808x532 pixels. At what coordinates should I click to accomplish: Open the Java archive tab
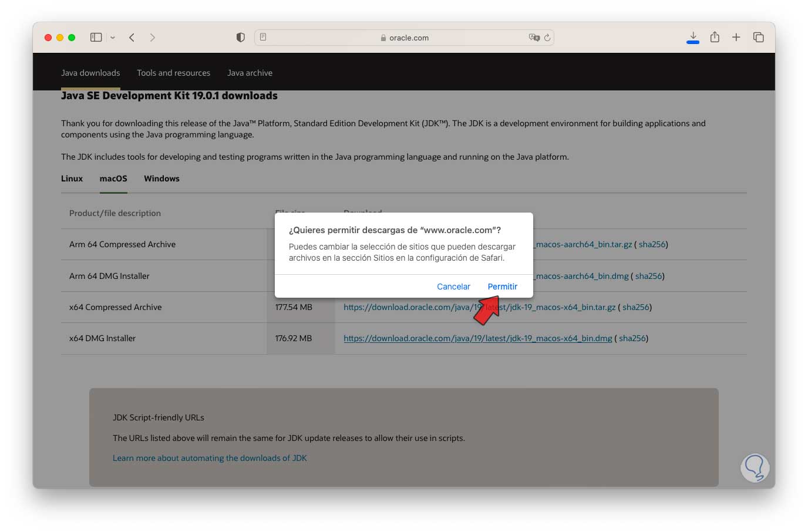click(250, 73)
